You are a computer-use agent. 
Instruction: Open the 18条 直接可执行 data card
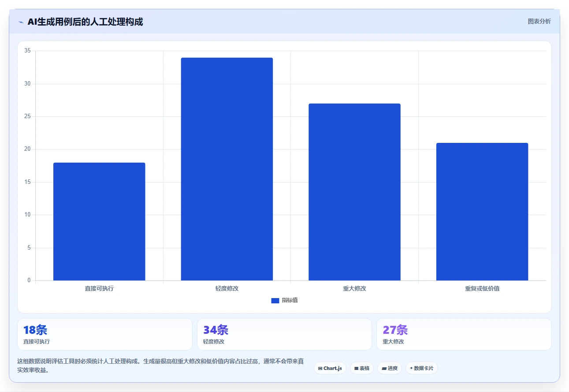(105, 334)
